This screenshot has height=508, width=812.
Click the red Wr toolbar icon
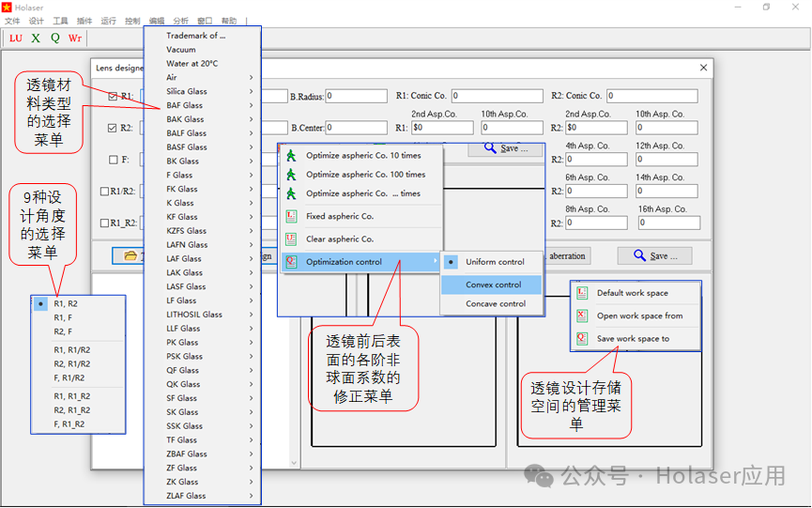coord(75,38)
